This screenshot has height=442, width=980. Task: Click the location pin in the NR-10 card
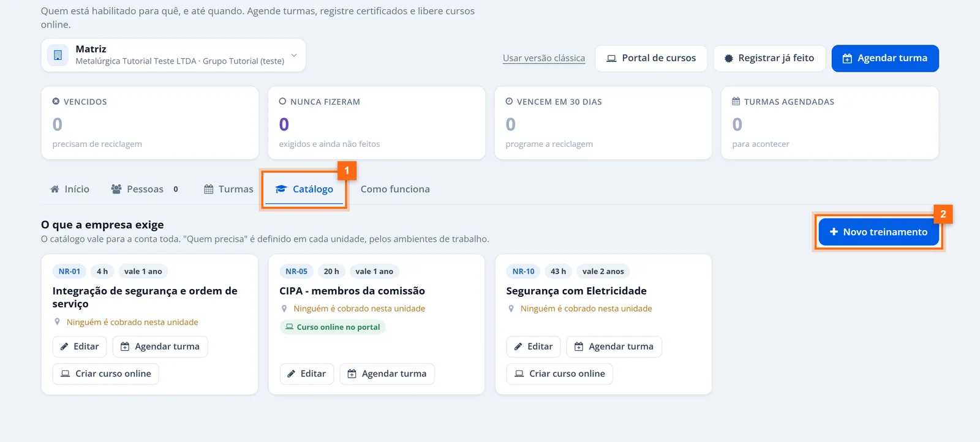coord(511,309)
